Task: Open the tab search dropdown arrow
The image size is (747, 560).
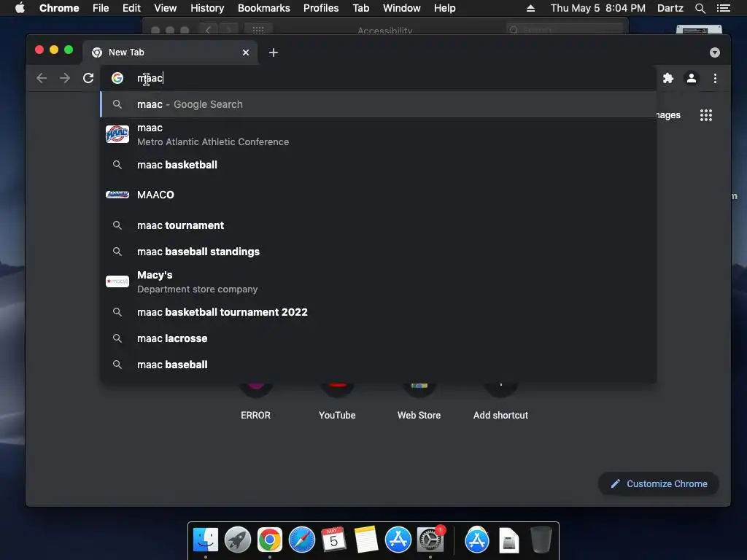Action: click(714, 52)
